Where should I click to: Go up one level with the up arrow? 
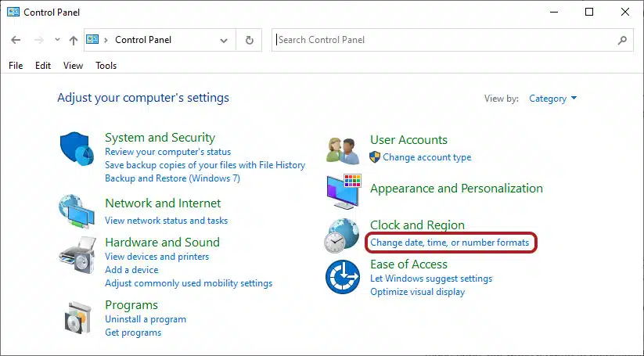tap(74, 40)
